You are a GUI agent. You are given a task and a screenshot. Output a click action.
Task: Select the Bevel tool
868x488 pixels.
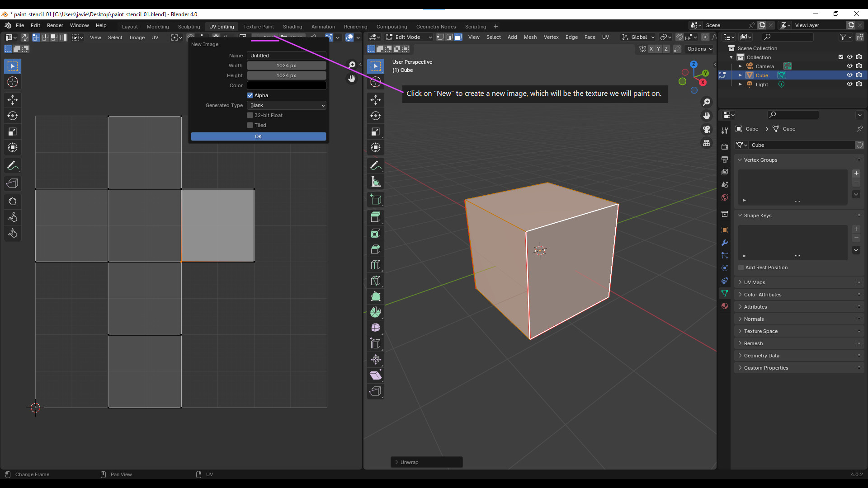376,249
